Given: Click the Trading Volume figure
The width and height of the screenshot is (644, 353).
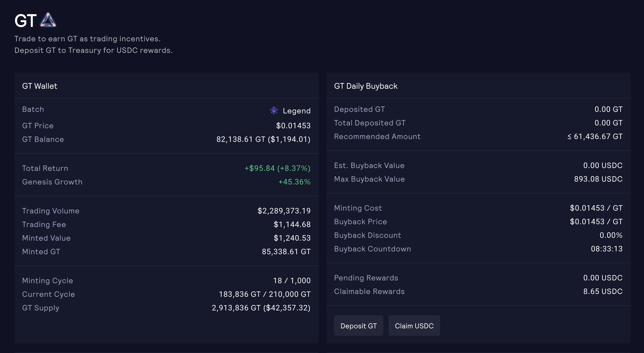Looking at the screenshot, I should [284, 211].
